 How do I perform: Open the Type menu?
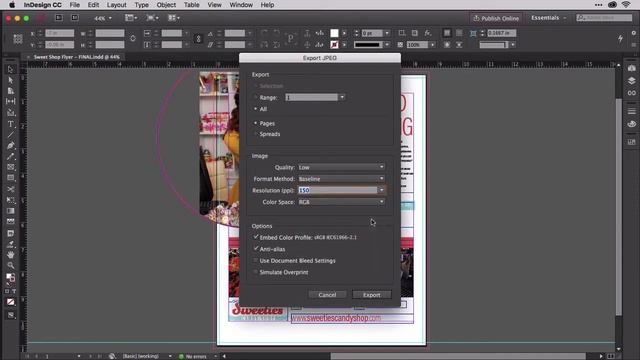[142, 5]
